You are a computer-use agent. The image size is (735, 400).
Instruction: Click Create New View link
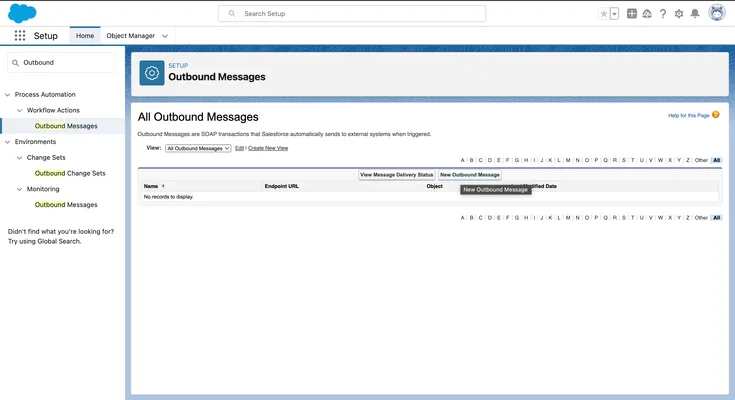[268, 148]
